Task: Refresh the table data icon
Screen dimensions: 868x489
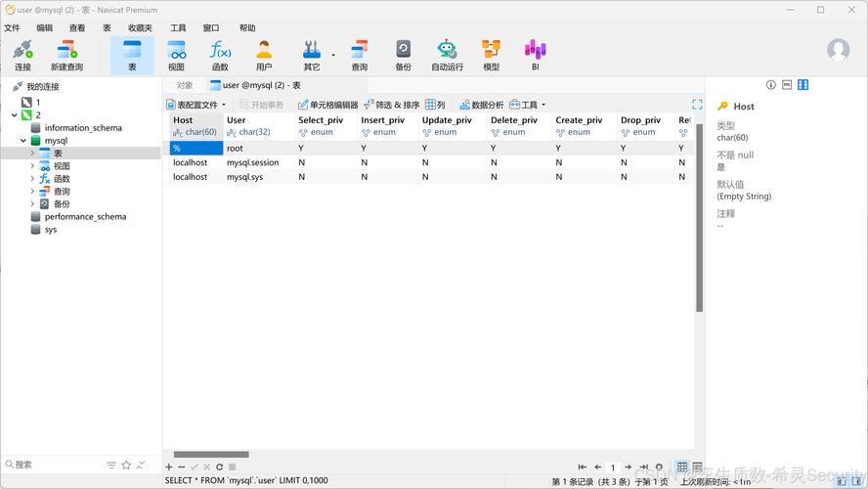Action: pyautogui.click(x=219, y=467)
